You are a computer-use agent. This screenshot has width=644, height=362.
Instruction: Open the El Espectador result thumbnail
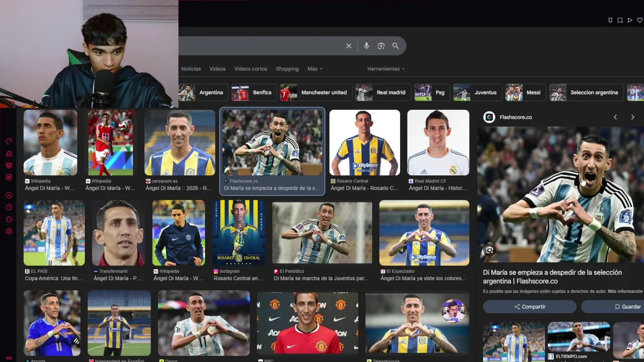click(x=424, y=233)
